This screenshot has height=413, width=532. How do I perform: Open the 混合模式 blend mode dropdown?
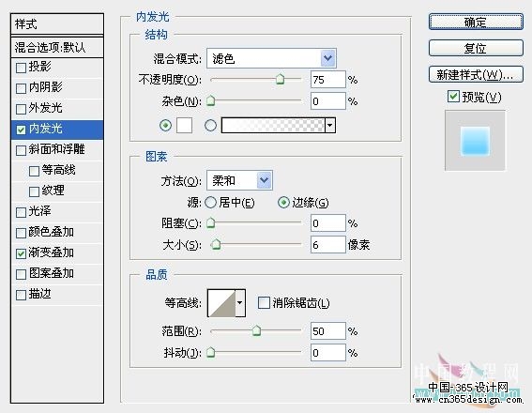[271, 58]
